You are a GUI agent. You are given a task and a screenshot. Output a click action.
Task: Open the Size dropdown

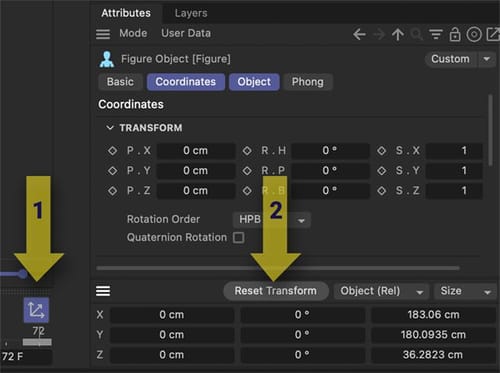465,291
